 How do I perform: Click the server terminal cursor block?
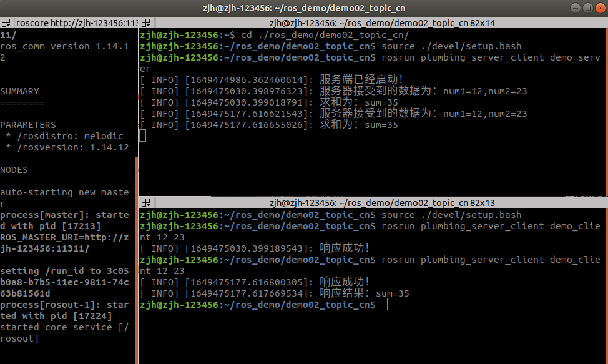[x=143, y=135]
